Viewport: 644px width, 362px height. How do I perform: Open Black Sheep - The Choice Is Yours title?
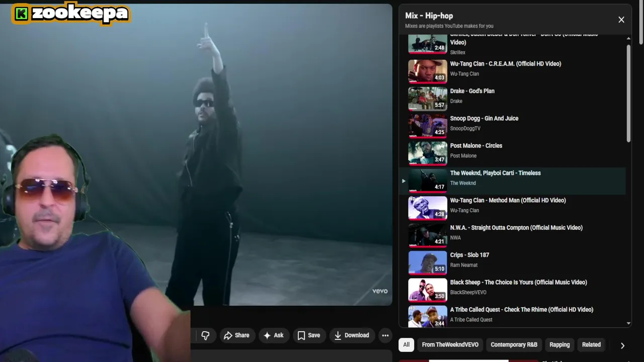[518, 282]
